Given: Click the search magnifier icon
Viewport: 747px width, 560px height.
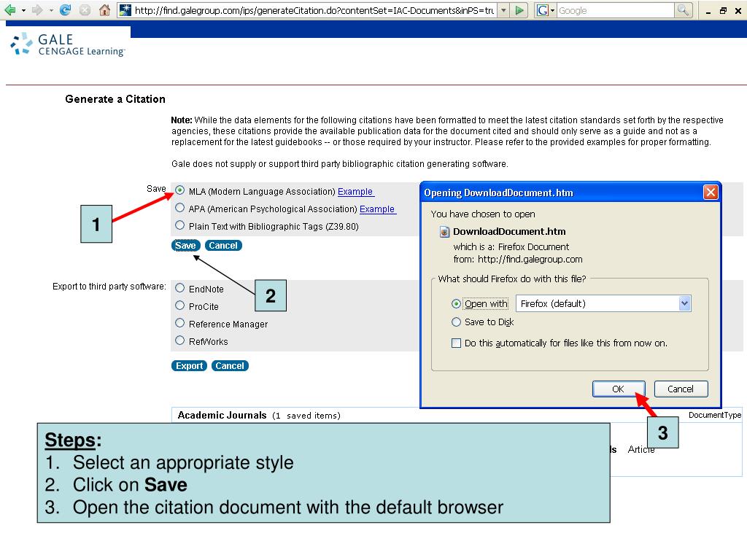Looking at the screenshot, I should pyautogui.click(x=683, y=10).
